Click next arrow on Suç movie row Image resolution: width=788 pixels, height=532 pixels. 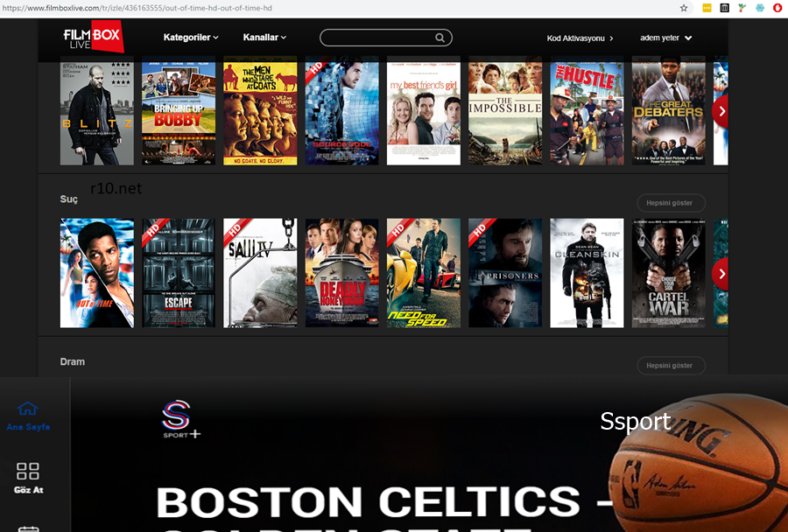click(x=721, y=274)
